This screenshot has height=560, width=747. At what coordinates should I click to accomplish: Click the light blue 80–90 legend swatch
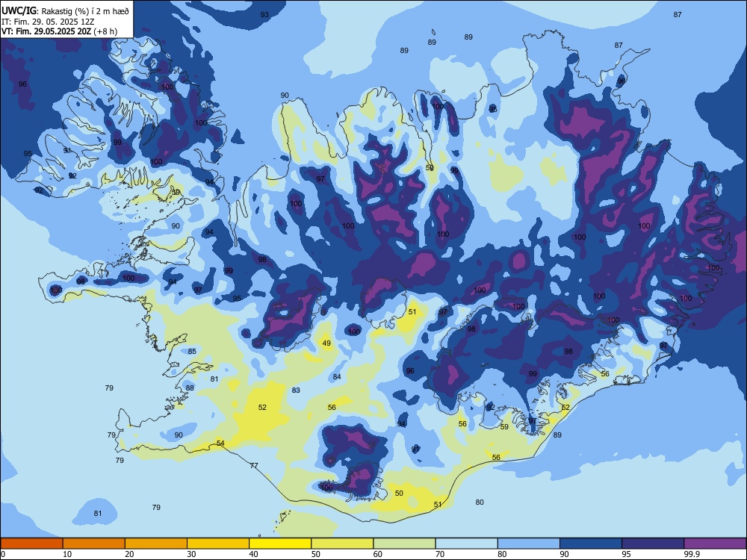click(529, 544)
